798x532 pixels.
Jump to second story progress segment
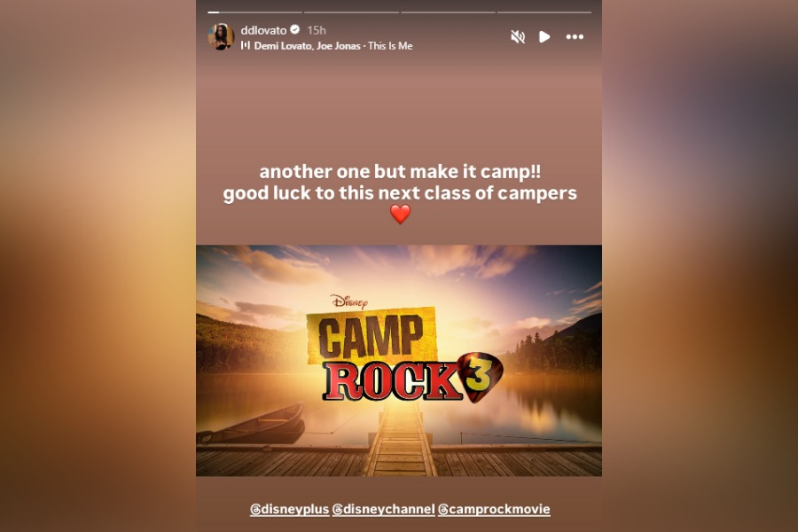(x=351, y=12)
